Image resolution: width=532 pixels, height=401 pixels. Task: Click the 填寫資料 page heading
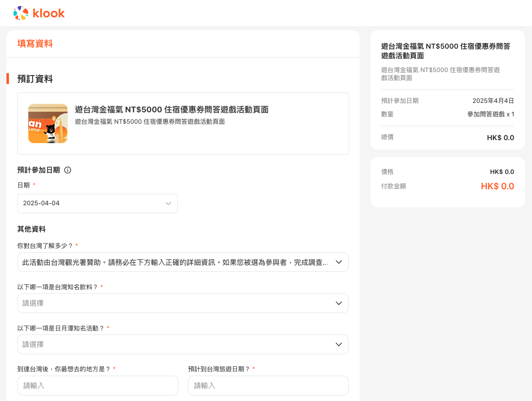pyautogui.click(x=35, y=44)
